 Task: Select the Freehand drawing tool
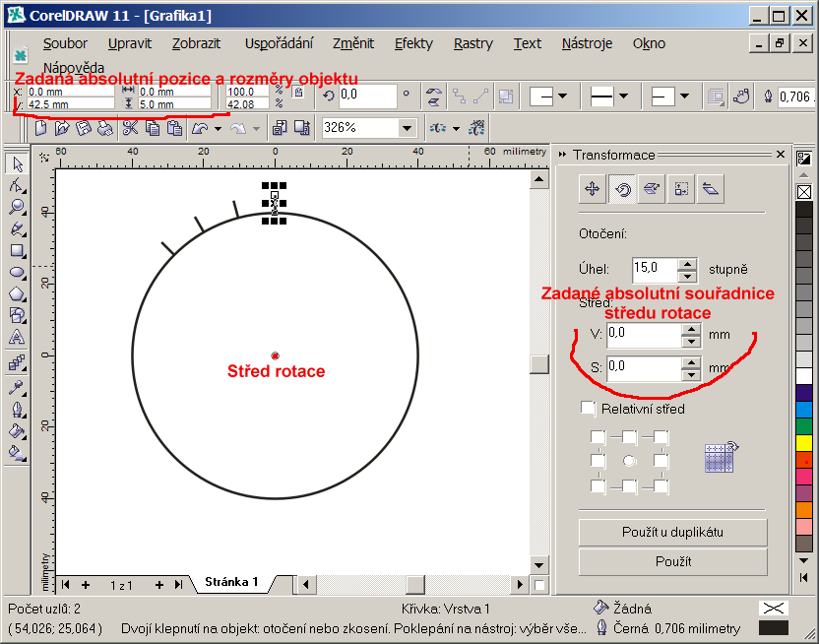[x=18, y=228]
